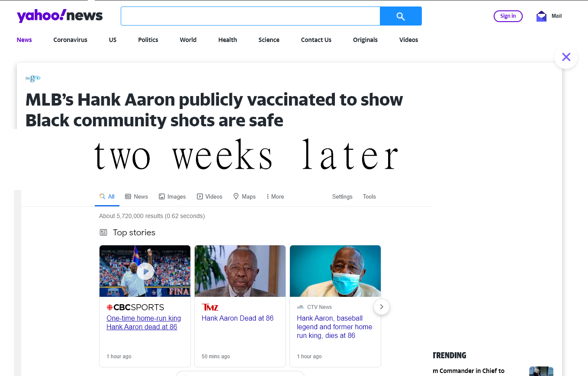The height and width of the screenshot is (376, 588).
Task: Open the Mail envelope icon
Action: [x=541, y=16]
